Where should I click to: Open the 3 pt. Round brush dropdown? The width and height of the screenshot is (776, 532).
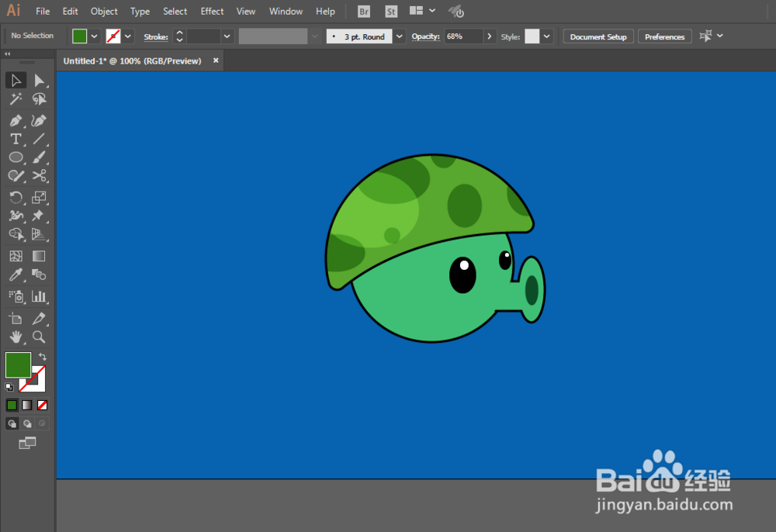point(399,36)
